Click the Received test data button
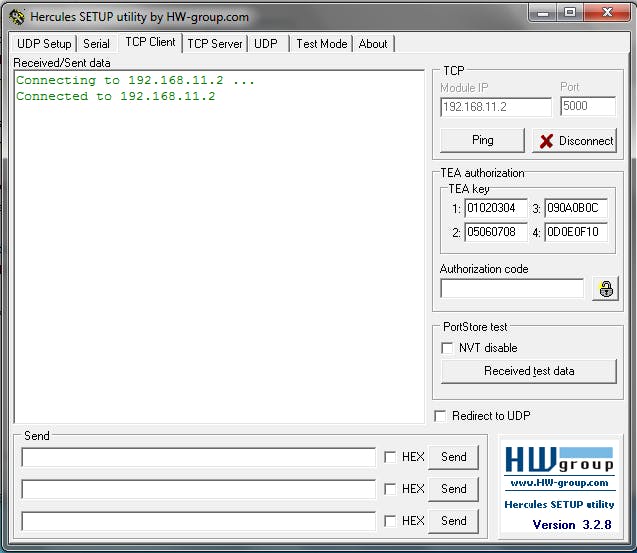 (529, 371)
